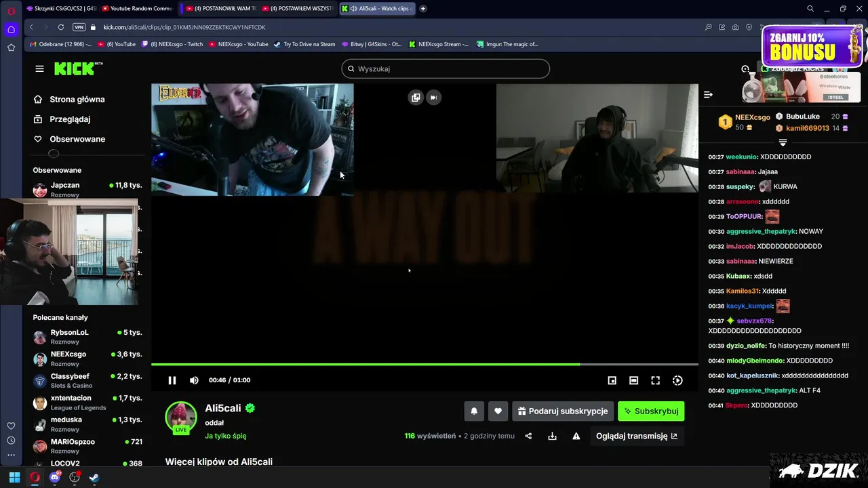The image size is (868, 488).
Task: Open Imgur bookmark
Action: click(507, 44)
